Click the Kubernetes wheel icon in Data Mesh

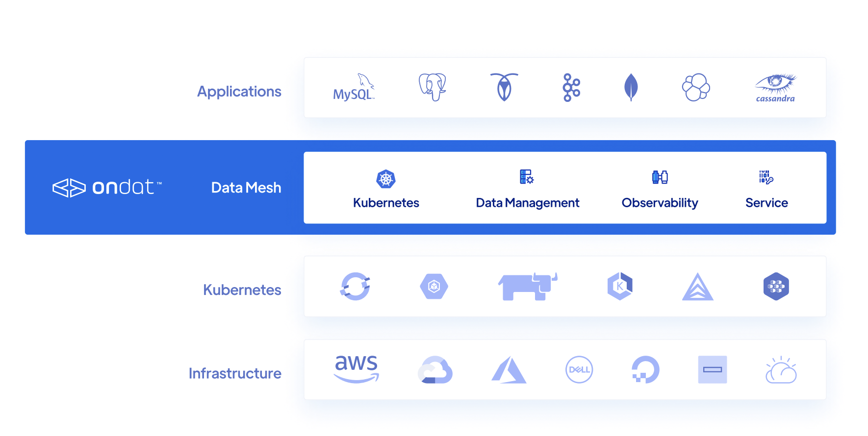[386, 179]
